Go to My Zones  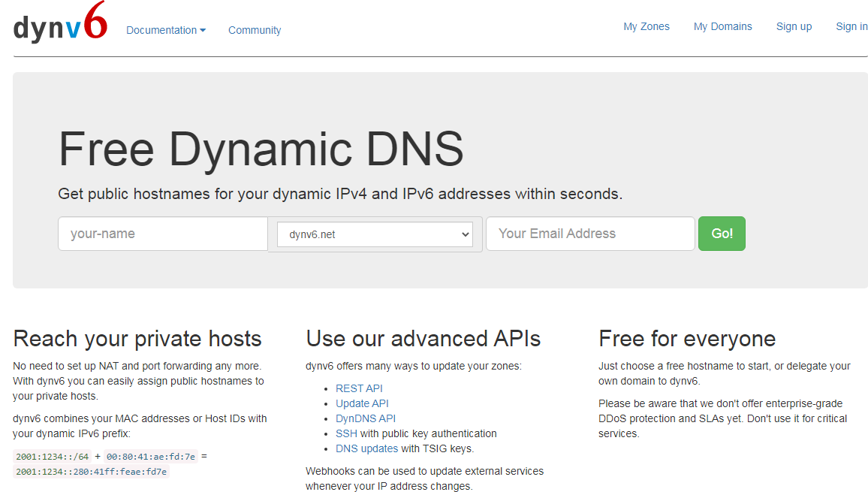point(646,26)
